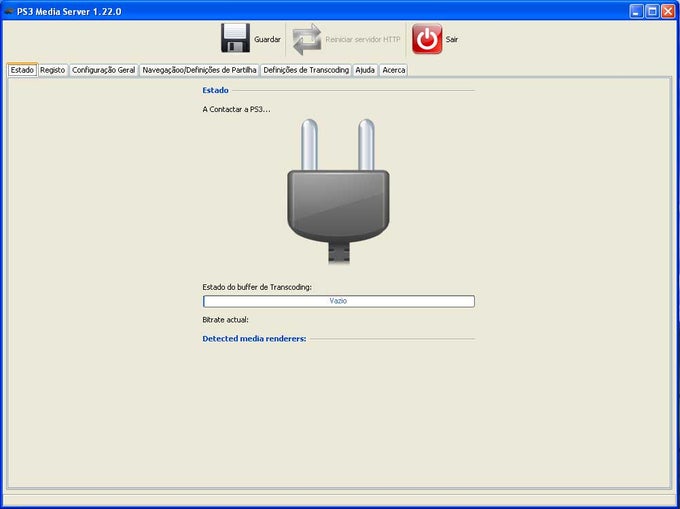The image size is (680, 509).
Task: Go to Definições de Transcoding tab
Action: 306,70
